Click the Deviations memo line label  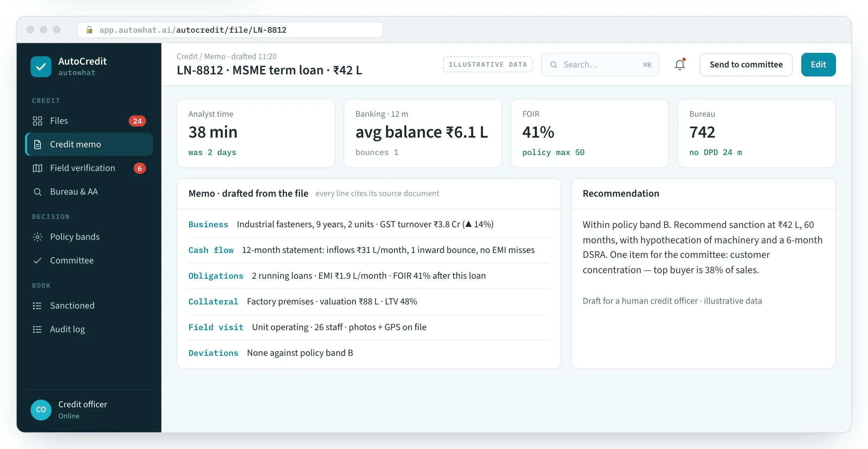[213, 353]
